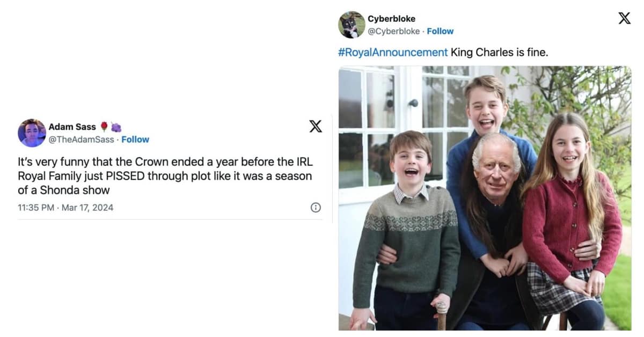
Task: Click the Mar 17, 2024 date
Action: (x=87, y=208)
